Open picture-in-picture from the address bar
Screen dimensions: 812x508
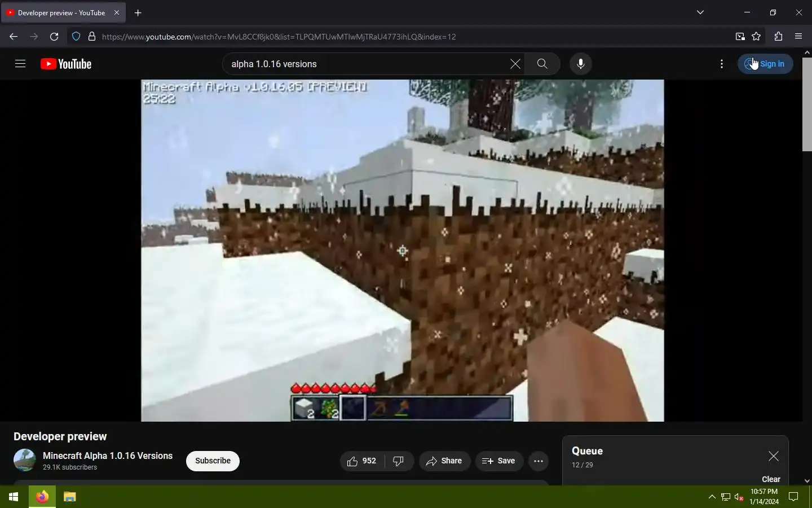tap(740, 37)
